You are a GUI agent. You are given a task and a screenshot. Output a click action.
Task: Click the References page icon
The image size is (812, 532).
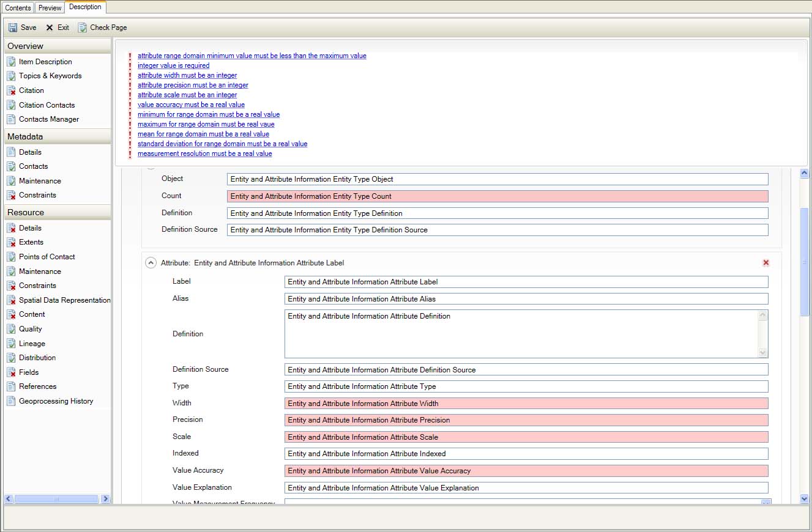11,386
